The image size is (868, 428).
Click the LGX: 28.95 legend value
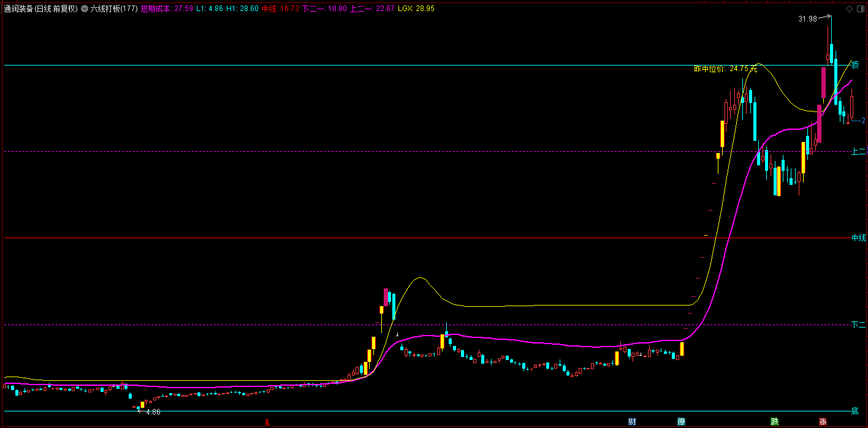(x=416, y=9)
